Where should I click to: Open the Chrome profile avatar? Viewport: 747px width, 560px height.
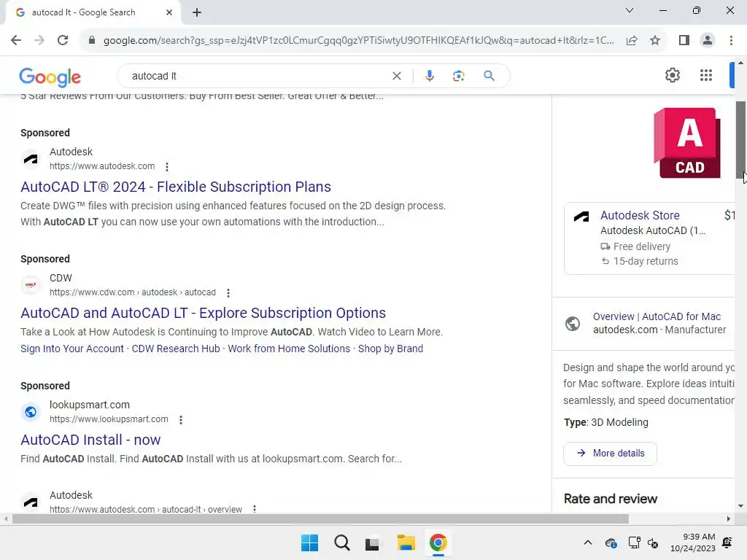click(708, 41)
